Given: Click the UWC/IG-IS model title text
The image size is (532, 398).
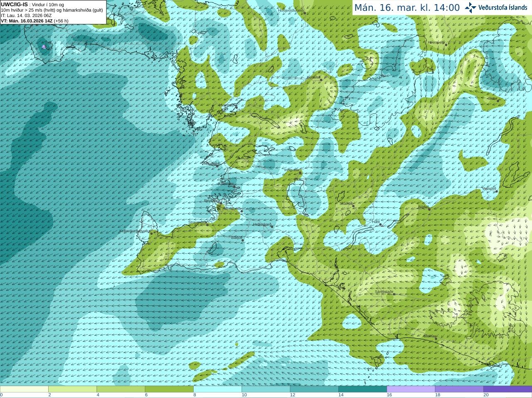Looking at the screenshot, I should pos(14,4).
